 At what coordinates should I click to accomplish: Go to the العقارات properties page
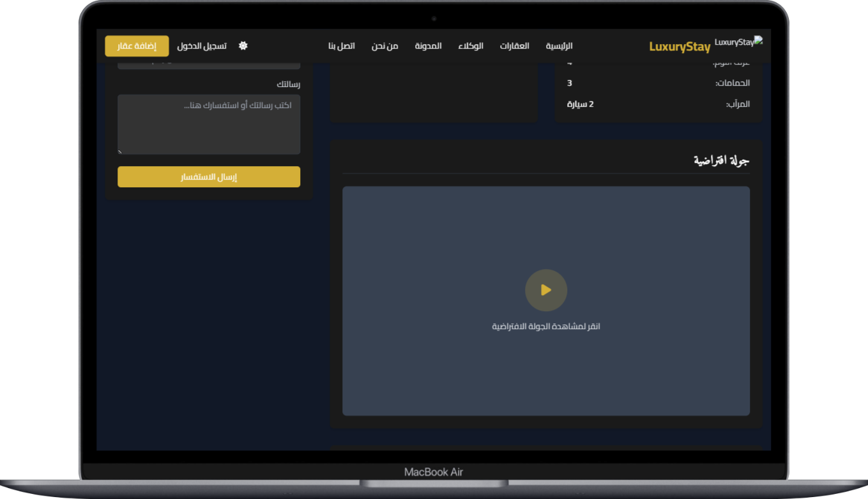pyautogui.click(x=514, y=46)
